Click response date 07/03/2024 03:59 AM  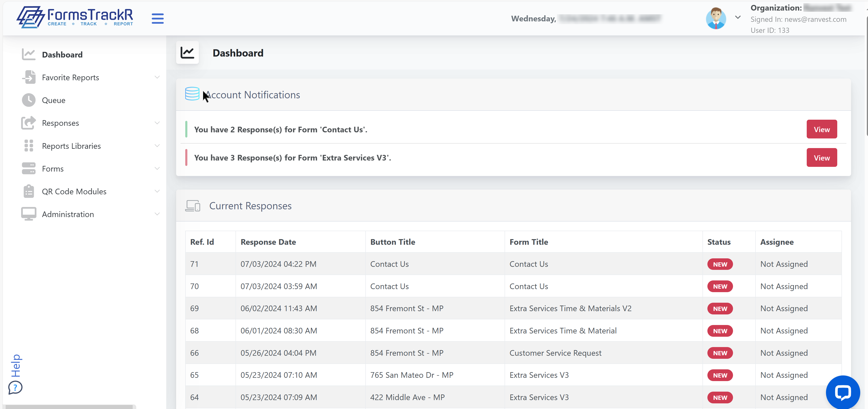point(278,286)
